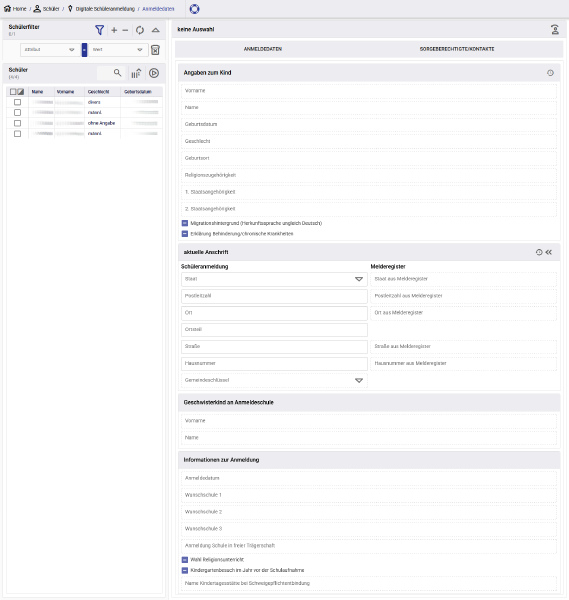Reset the Schülerfilter with the refresh icon

coord(140,30)
